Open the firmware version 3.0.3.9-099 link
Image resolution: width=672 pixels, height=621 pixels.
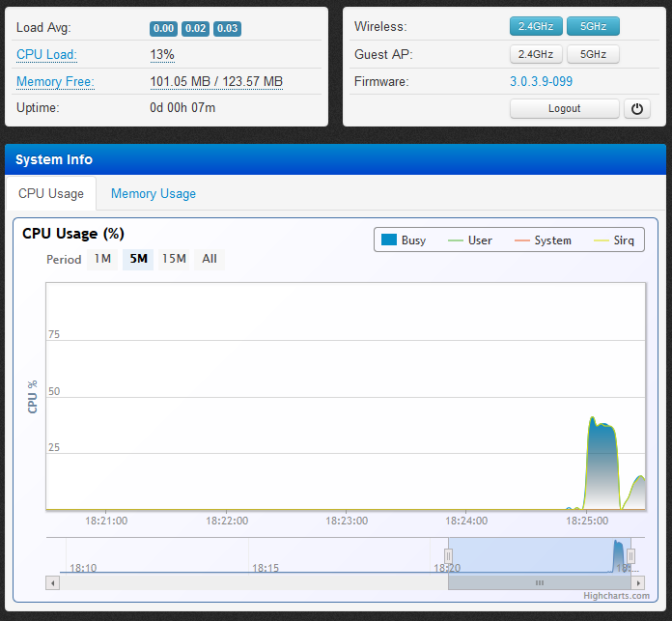(541, 82)
